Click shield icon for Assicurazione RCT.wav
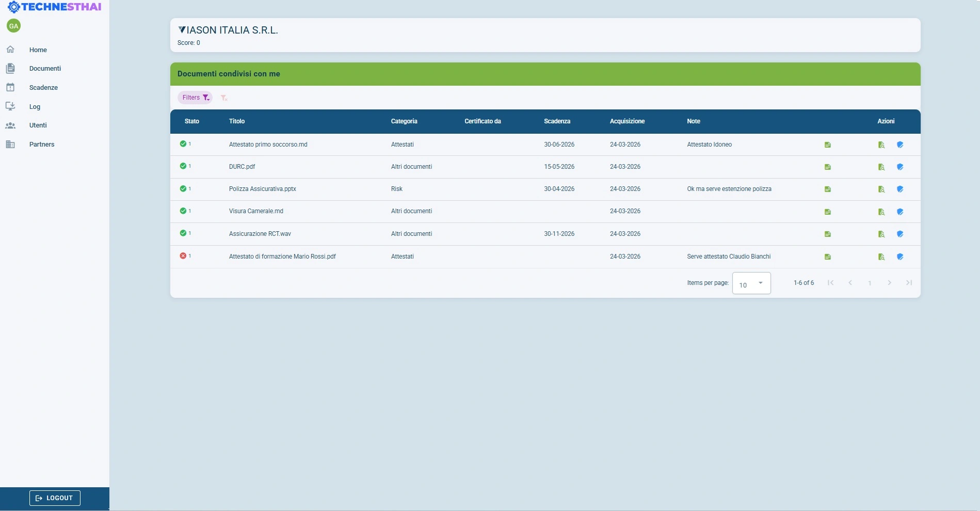980x511 pixels. [x=899, y=234]
